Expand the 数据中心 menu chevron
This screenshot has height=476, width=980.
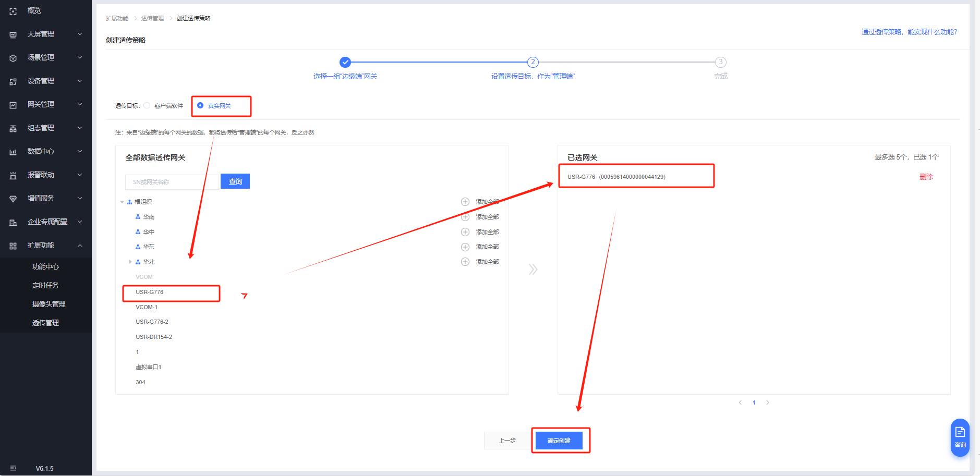(80, 151)
